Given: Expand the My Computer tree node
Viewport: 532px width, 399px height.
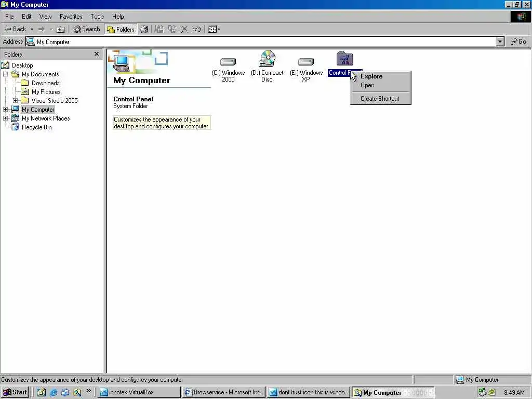Looking at the screenshot, I should [5, 109].
